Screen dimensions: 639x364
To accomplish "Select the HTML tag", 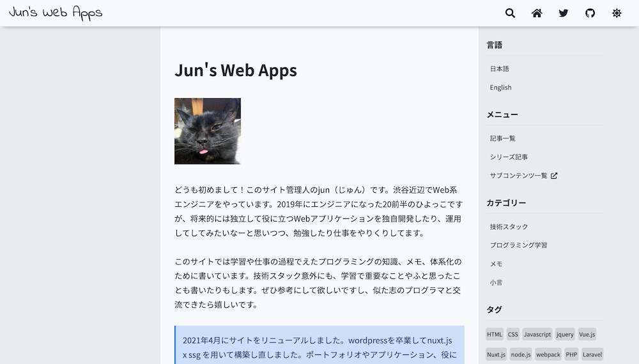I will click(495, 334).
